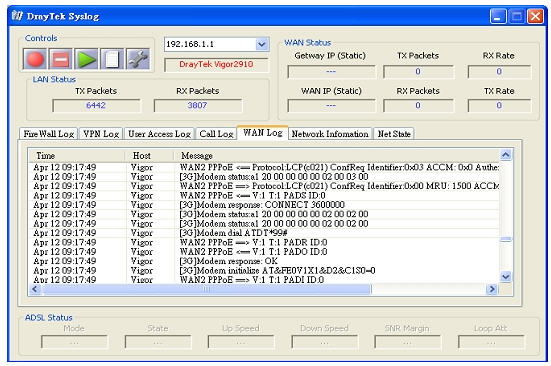Click the Host column header
551x366 pixels.
pos(149,156)
